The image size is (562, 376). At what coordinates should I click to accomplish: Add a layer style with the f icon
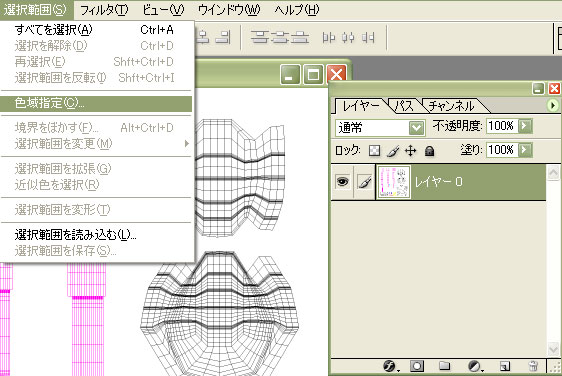(389, 366)
